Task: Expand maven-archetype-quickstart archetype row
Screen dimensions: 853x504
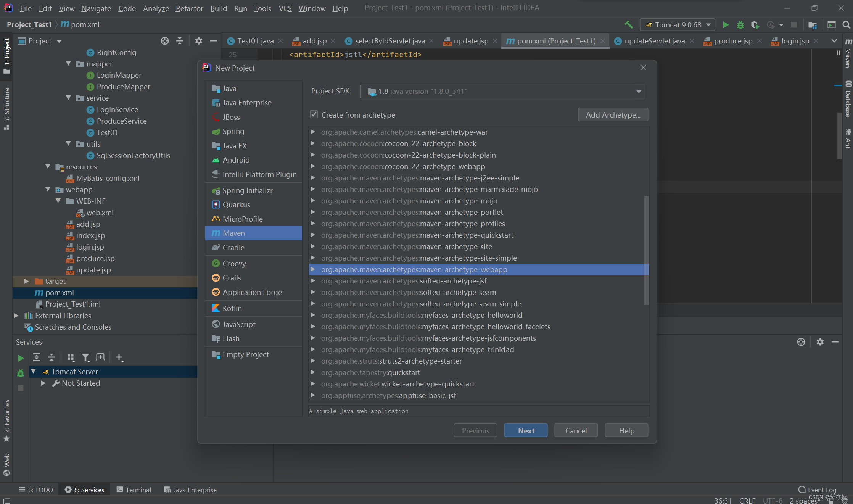Action: click(313, 235)
